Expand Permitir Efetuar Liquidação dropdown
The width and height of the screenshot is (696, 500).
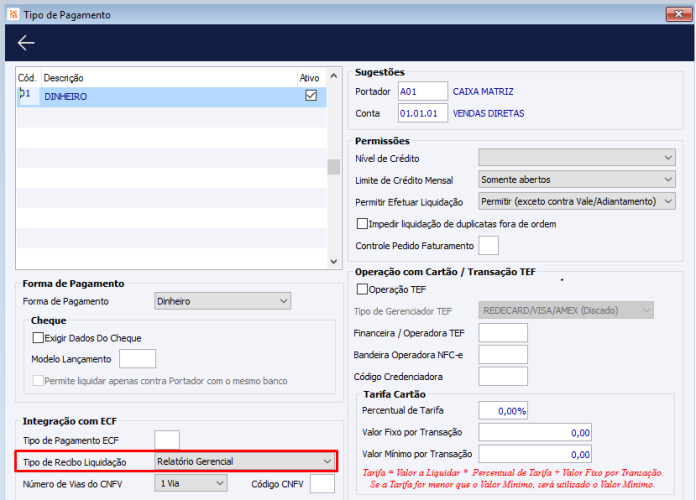pyautogui.click(x=577, y=201)
